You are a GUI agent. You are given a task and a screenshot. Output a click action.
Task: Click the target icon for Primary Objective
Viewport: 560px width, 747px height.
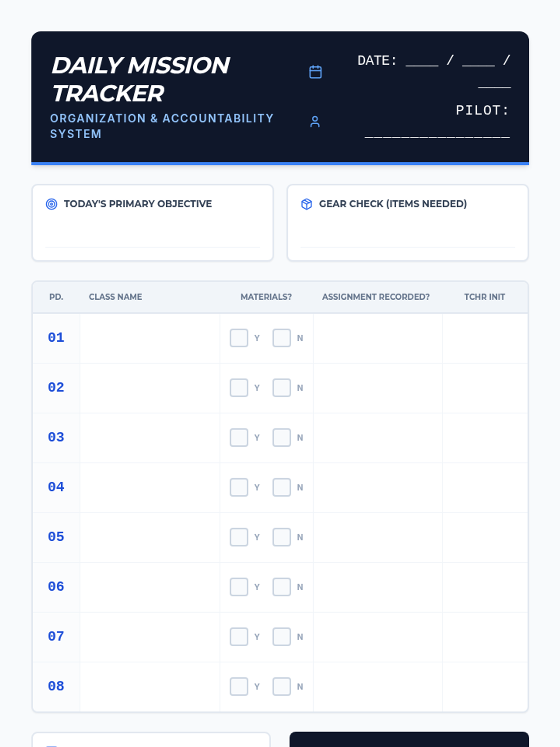(51, 204)
